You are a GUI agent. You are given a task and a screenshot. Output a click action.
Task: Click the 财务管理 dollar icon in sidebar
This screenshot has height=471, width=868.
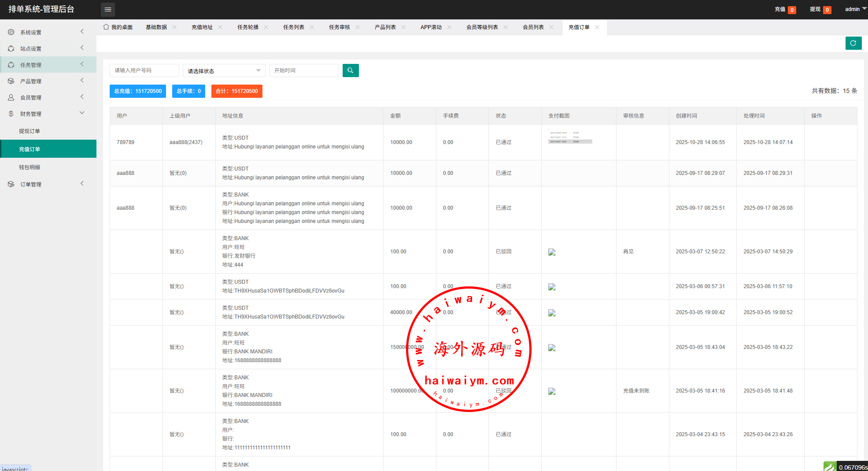pos(11,114)
